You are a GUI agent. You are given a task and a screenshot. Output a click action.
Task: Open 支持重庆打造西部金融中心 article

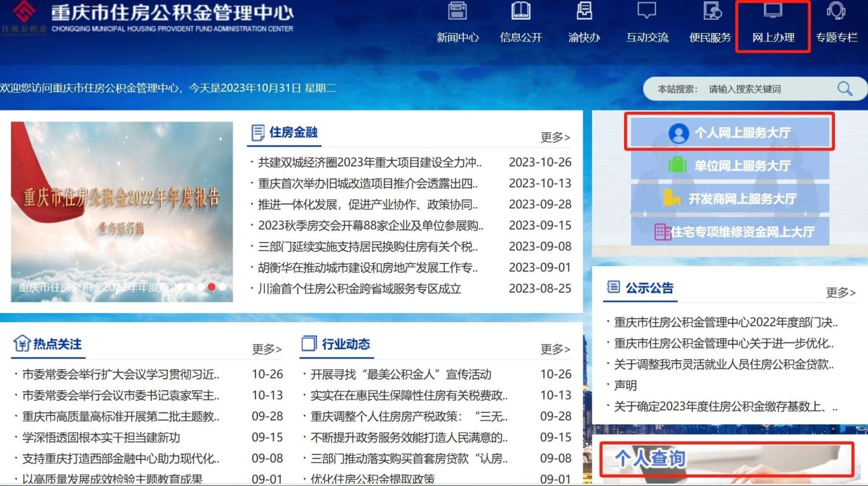(121, 459)
